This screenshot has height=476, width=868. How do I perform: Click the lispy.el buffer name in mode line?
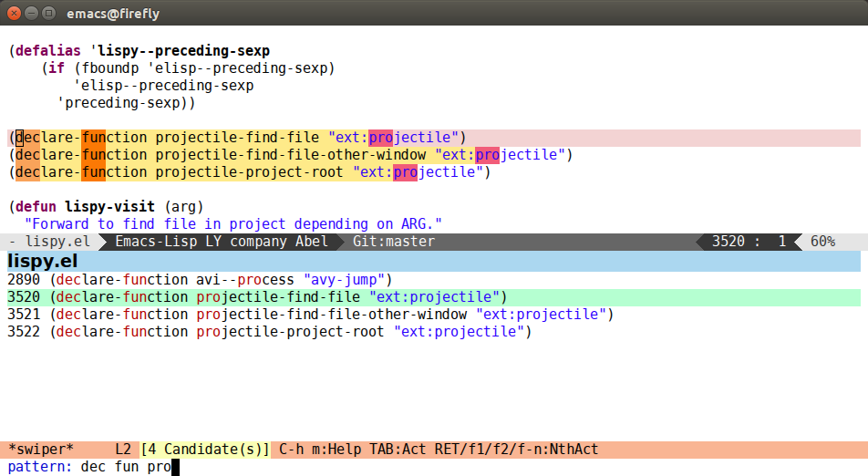point(57,242)
